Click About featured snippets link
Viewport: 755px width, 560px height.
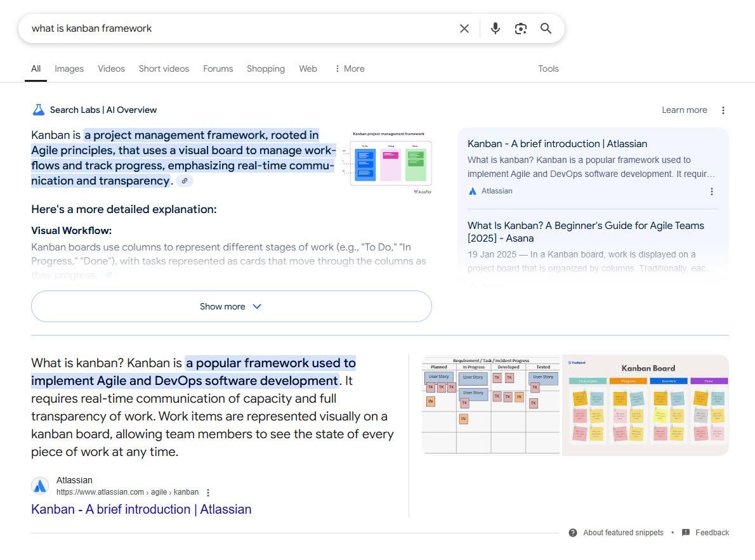tap(623, 533)
